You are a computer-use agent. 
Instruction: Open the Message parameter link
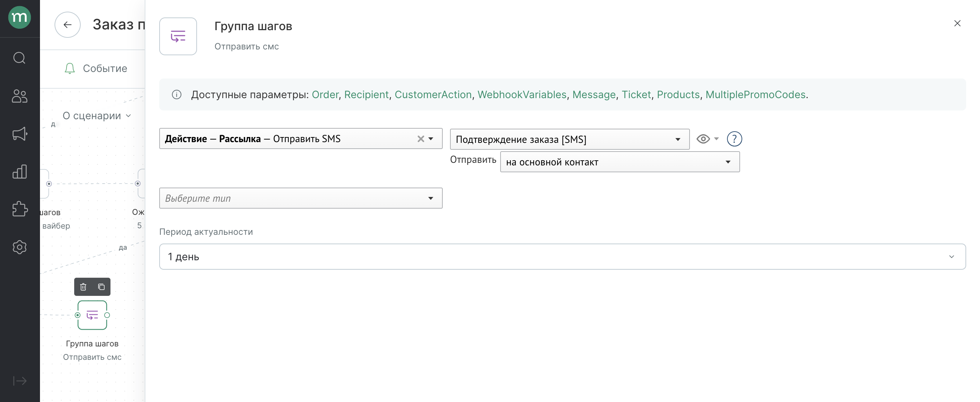(594, 94)
